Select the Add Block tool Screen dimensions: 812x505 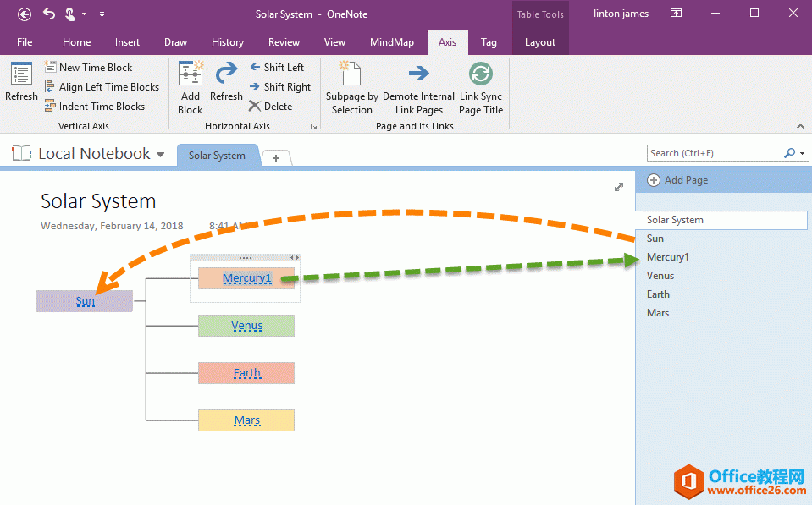(x=190, y=85)
